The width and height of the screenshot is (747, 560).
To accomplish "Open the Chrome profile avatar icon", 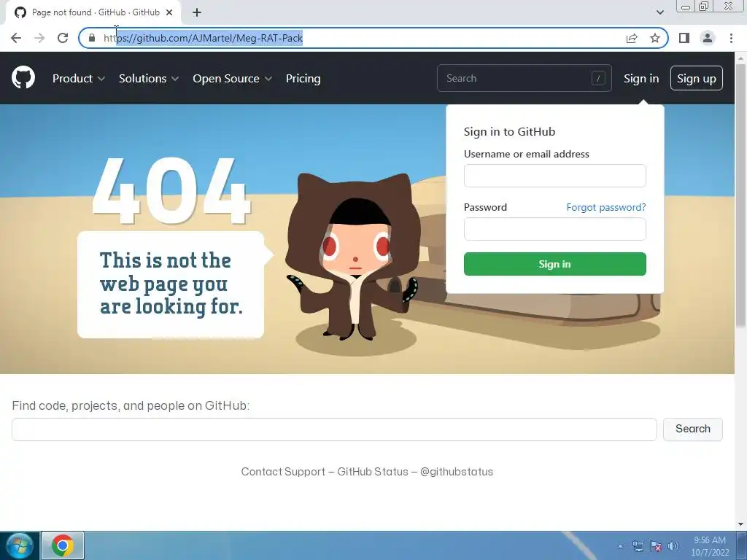I will click(708, 38).
